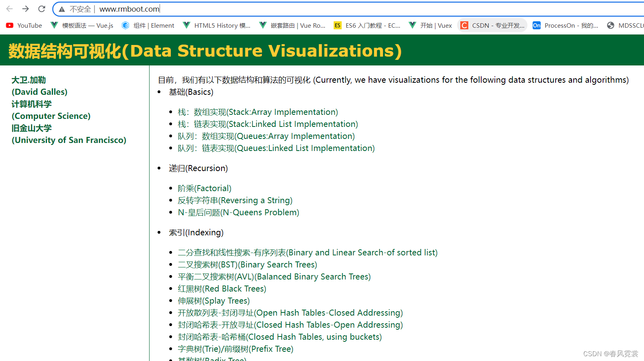Click the 基础(Basics) section heading
Viewport: 644px width, 361px height.
[191, 92]
